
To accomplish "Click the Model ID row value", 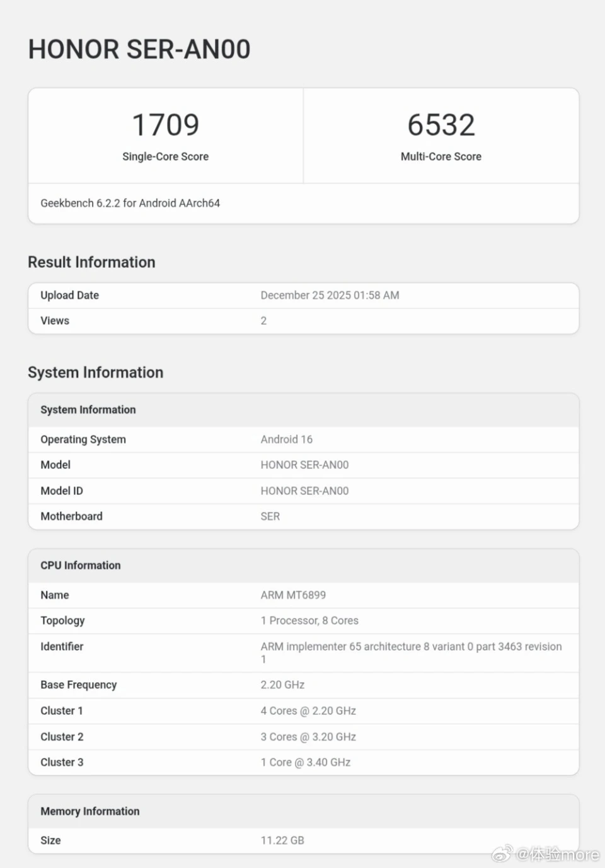I will click(x=304, y=490).
